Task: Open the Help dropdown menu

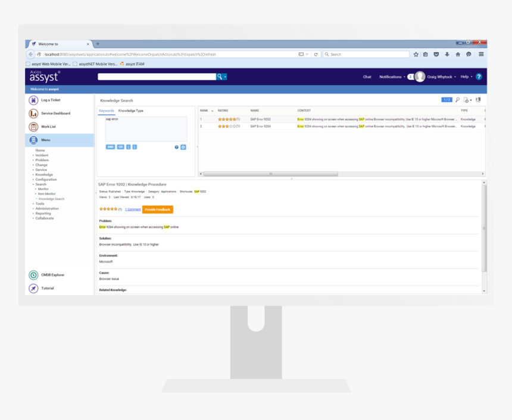Action: point(466,77)
